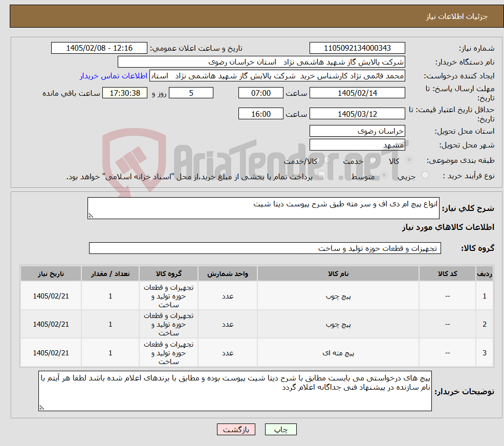
Task: Select the متوسط purchase type radio
Action: (384, 175)
